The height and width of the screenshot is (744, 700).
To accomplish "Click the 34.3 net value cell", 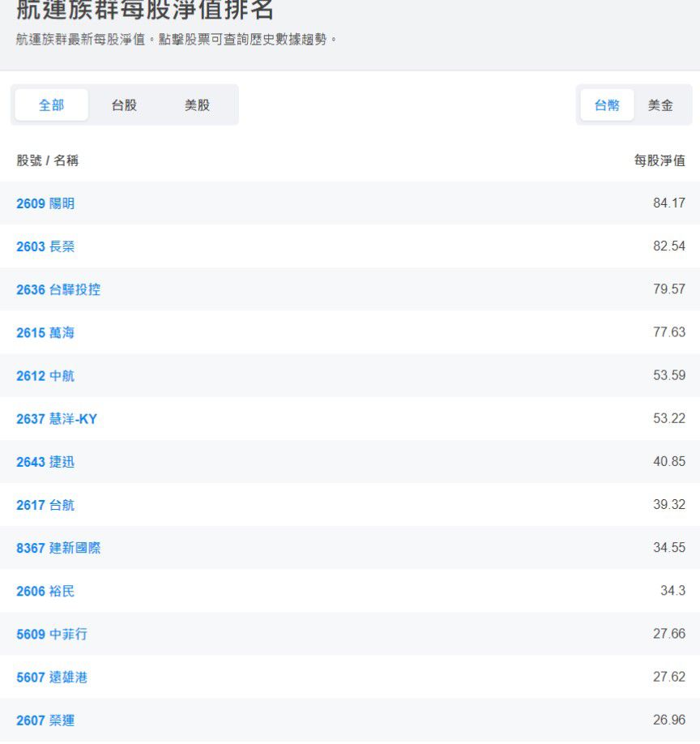I will (673, 591).
